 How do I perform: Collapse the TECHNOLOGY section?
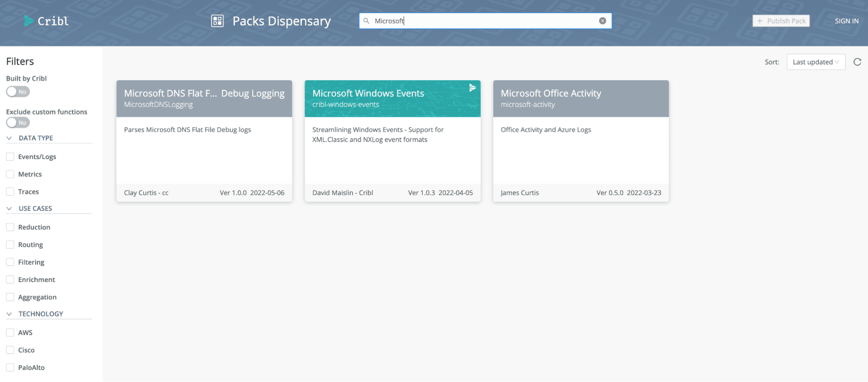click(9, 314)
